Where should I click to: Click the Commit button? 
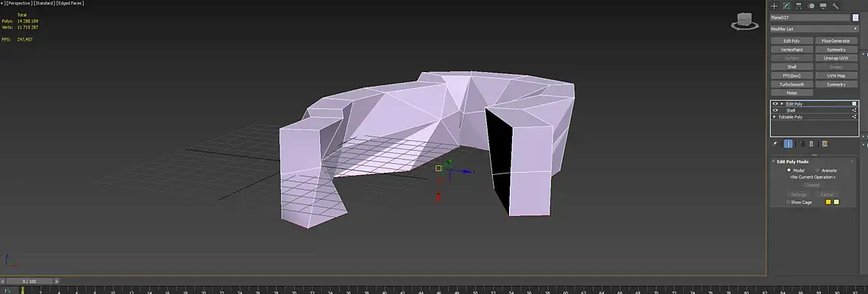(x=812, y=186)
